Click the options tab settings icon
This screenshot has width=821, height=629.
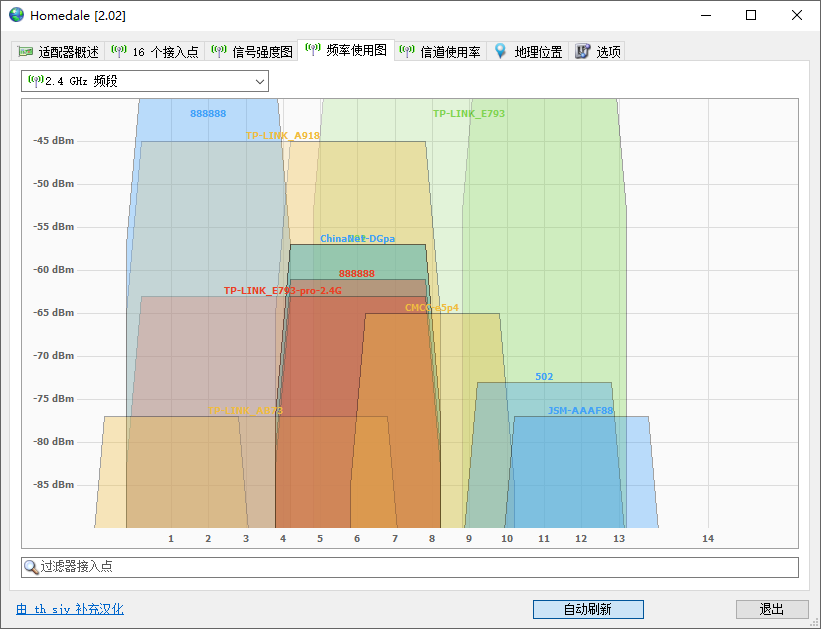pyautogui.click(x=583, y=51)
